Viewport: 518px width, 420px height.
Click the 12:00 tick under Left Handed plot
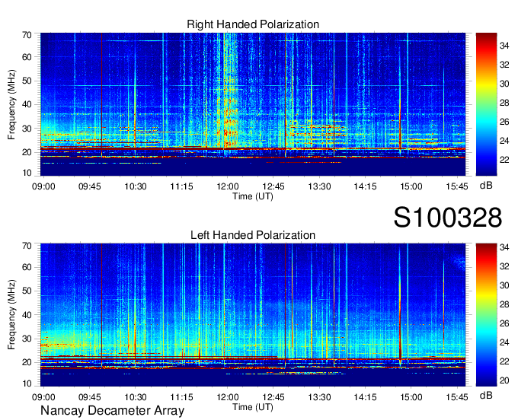click(x=228, y=397)
